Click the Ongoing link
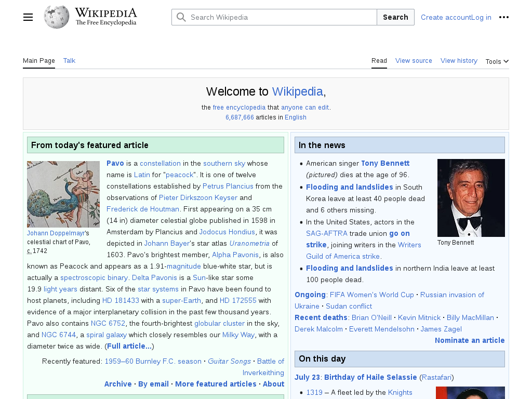The width and height of the screenshot is (532, 399). pyautogui.click(x=310, y=295)
